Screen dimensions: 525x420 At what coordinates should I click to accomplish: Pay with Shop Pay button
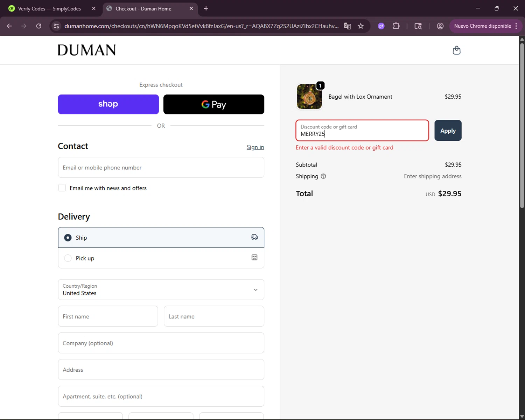click(108, 104)
